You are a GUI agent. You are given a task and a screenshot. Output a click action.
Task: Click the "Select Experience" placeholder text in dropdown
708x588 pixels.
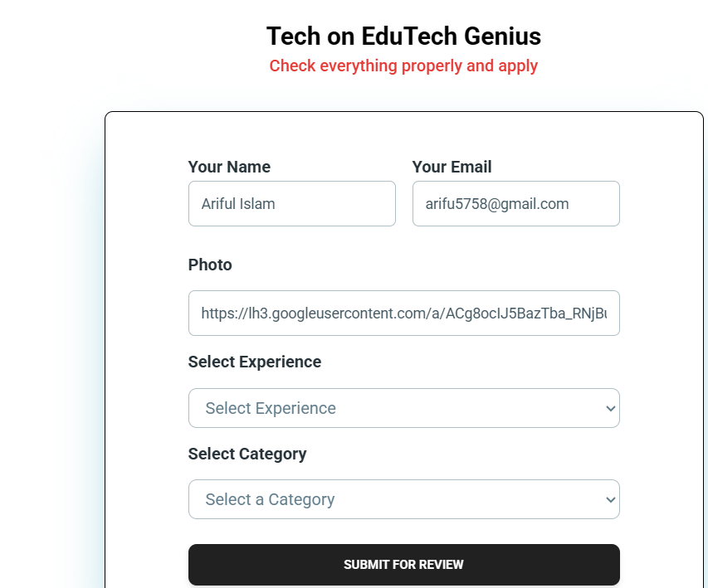pos(271,408)
